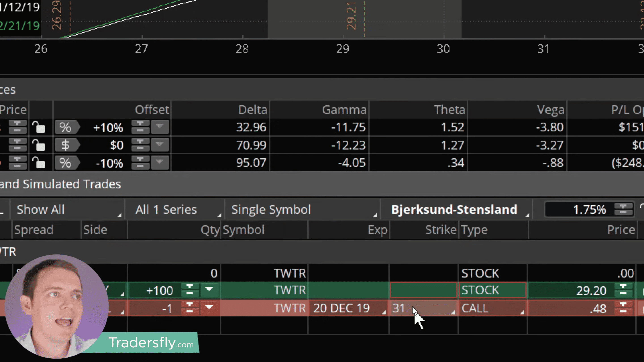Switch the -10% row percent unit toggle
The width and height of the screenshot is (644, 362).
coord(67,163)
